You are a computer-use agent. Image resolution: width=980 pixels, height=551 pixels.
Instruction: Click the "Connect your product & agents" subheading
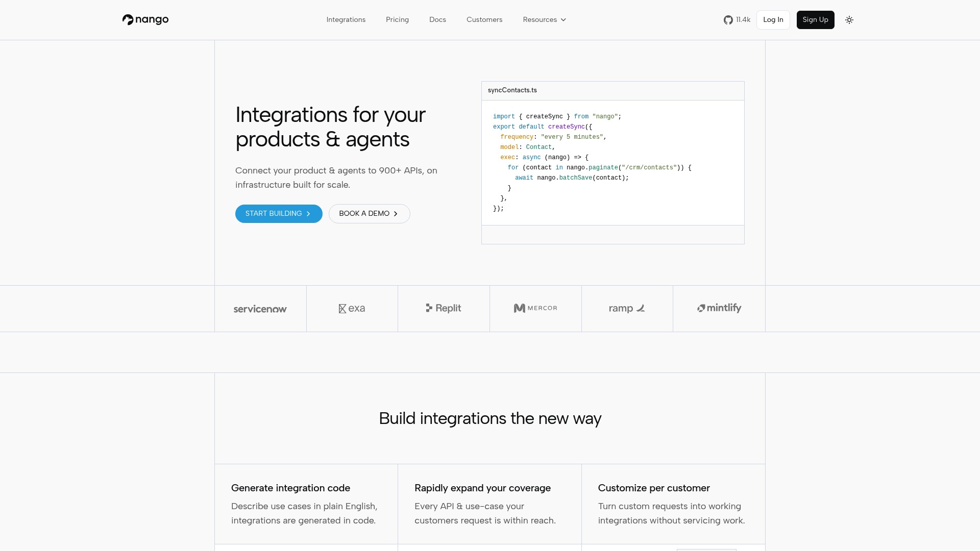pyautogui.click(x=336, y=178)
